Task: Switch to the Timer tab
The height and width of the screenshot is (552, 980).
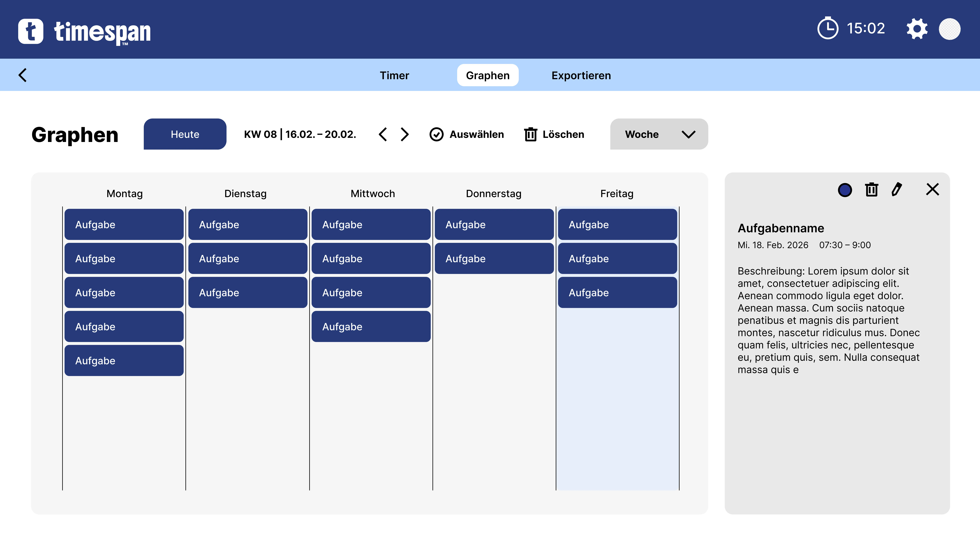Action: coord(394,75)
